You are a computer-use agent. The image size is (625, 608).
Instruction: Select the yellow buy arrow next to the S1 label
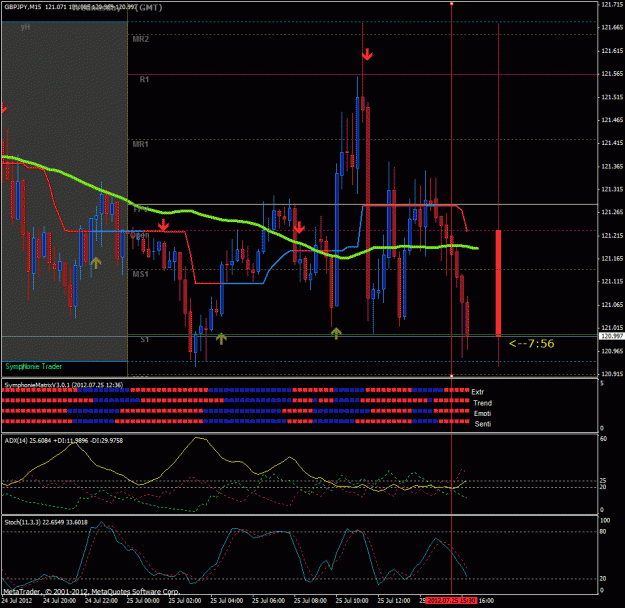[221, 338]
